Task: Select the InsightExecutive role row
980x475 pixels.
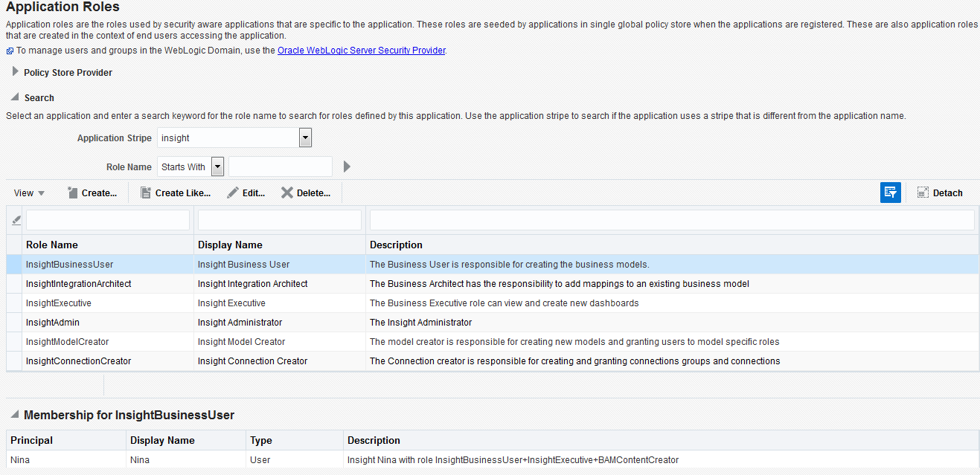Action: [493, 303]
